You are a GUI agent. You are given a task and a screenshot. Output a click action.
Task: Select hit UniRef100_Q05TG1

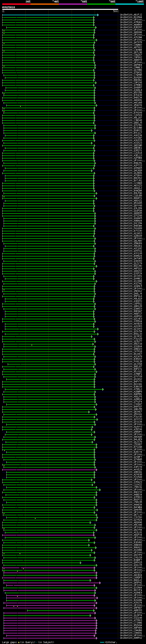[x=131, y=251]
